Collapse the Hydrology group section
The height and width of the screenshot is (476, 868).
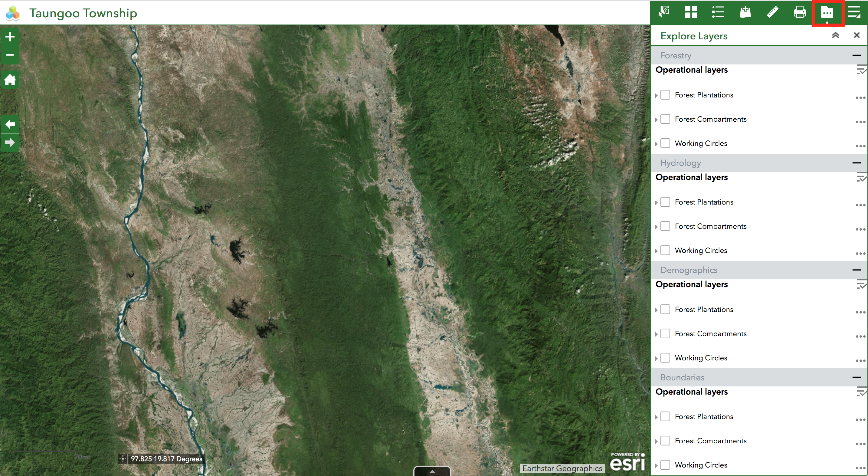click(x=857, y=163)
